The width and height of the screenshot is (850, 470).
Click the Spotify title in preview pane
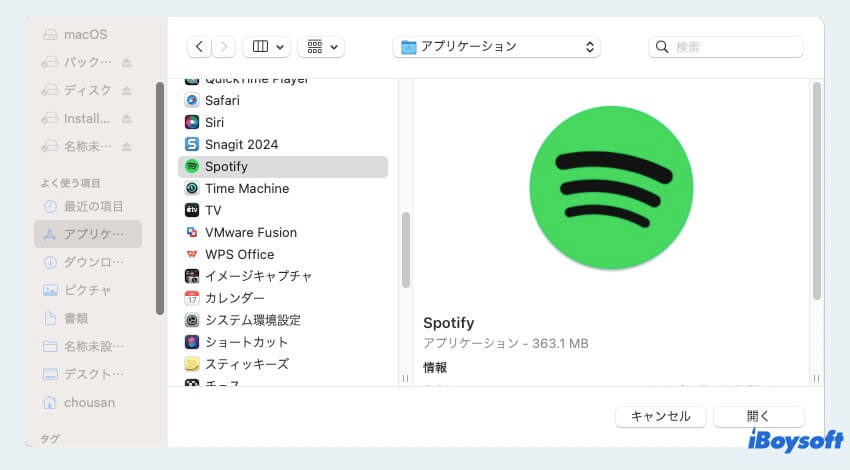pos(448,323)
